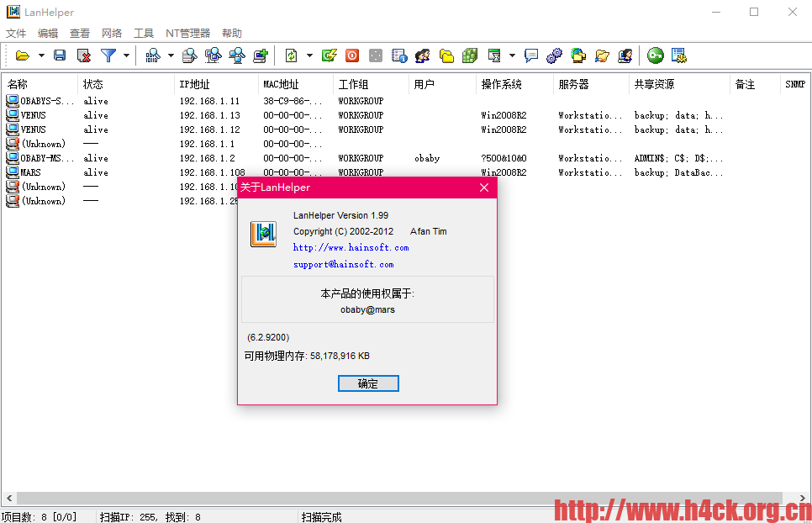Select the MARS computer name
Image resolution: width=812 pixels, height=523 pixels.
tap(30, 172)
